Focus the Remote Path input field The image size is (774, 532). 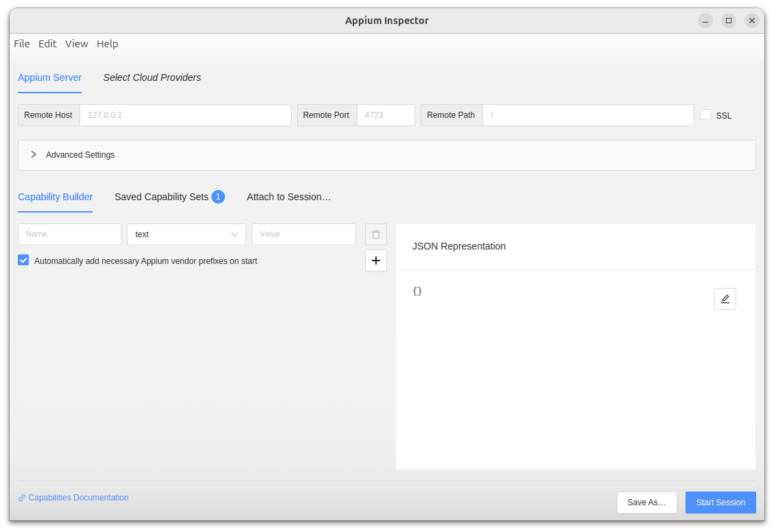click(588, 115)
